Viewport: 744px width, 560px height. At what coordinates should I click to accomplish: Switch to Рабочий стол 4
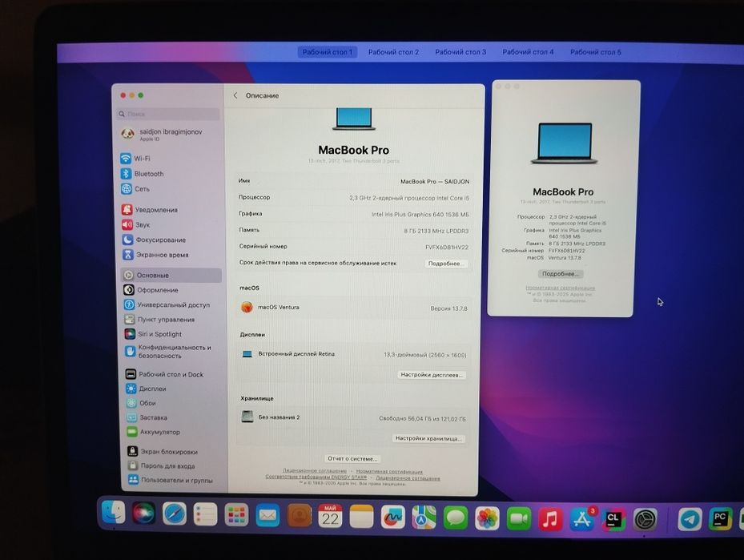pyautogui.click(x=528, y=52)
